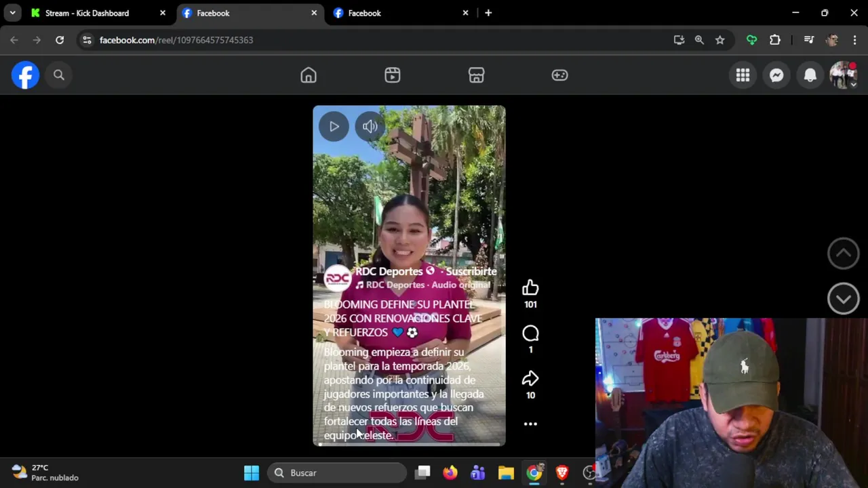The width and height of the screenshot is (868, 488).
Task: Click RDC Deportes round profile logo
Action: 338,279
